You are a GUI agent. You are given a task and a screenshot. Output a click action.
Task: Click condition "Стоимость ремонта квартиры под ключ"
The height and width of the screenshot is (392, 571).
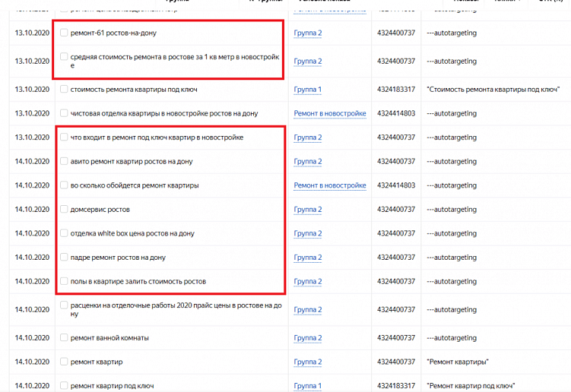click(x=493, y=90)
